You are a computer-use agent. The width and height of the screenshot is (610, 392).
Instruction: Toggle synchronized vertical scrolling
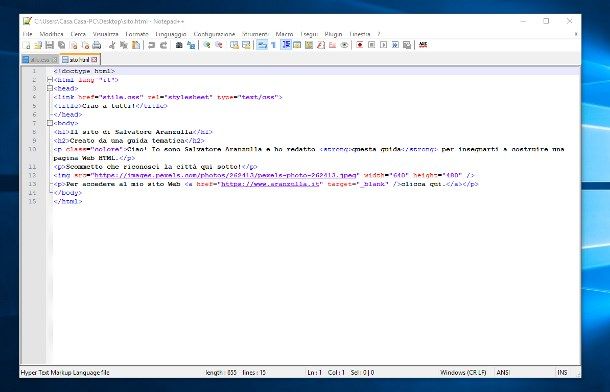(x=234, y=45)
